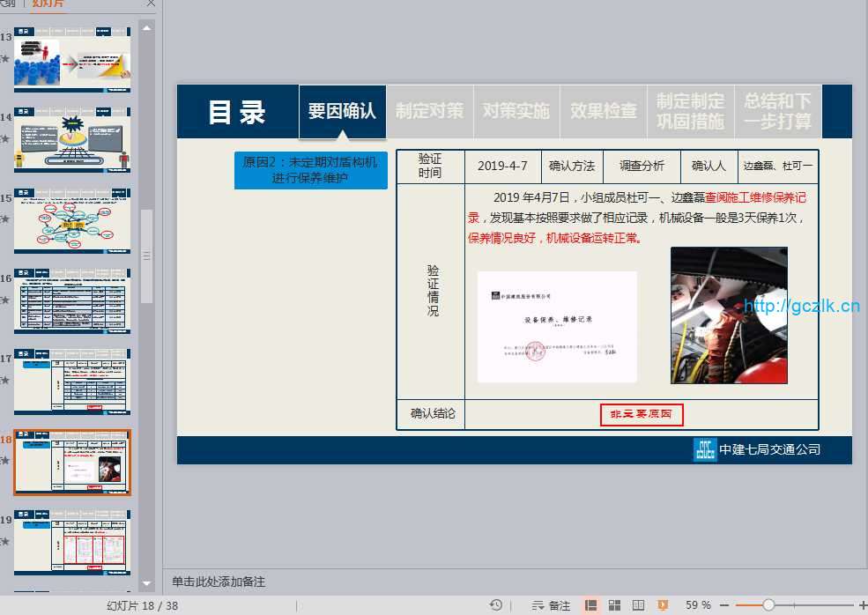Close the slide thumbnail panel

point(151,4)
